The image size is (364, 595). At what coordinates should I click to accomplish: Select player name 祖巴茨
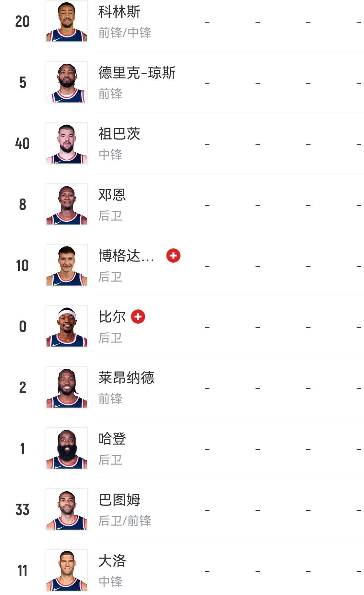pos(119,134)
